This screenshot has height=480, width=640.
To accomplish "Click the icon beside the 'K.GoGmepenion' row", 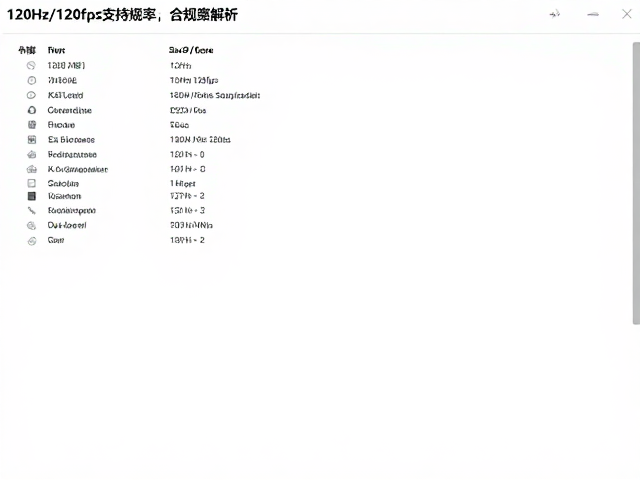I will [32, 169].
